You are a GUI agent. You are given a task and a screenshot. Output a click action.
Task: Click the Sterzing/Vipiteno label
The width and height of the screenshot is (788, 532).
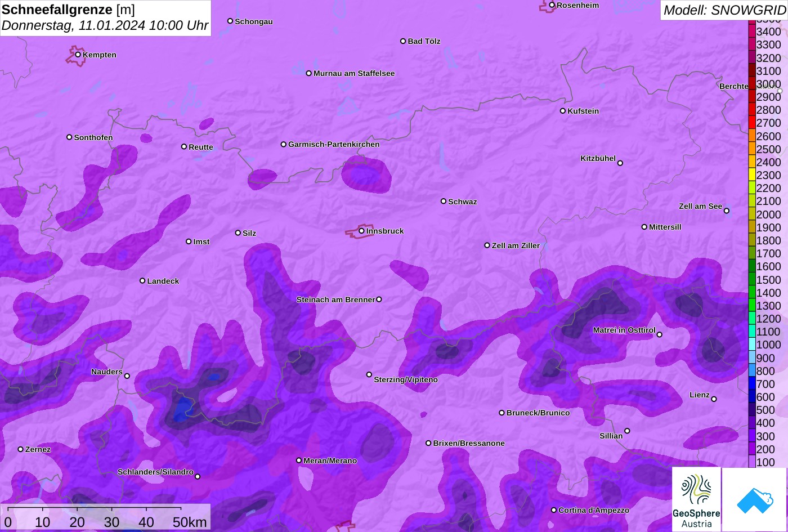406,380
